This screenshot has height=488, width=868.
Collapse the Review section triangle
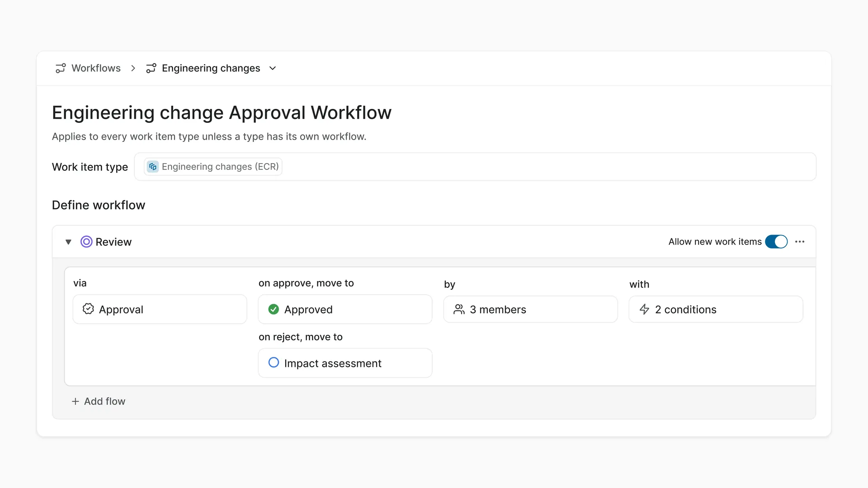[x=68, y=242]
